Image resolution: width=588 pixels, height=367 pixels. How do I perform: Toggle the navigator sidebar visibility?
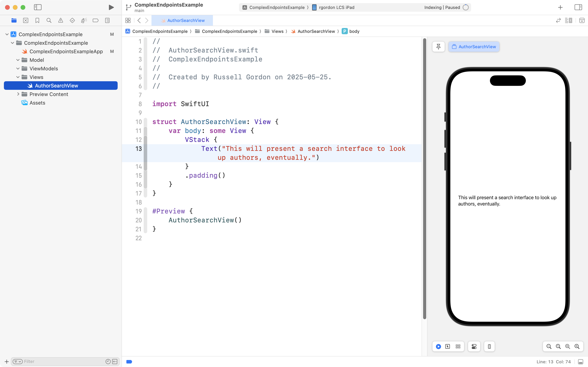tap(38, 7)
